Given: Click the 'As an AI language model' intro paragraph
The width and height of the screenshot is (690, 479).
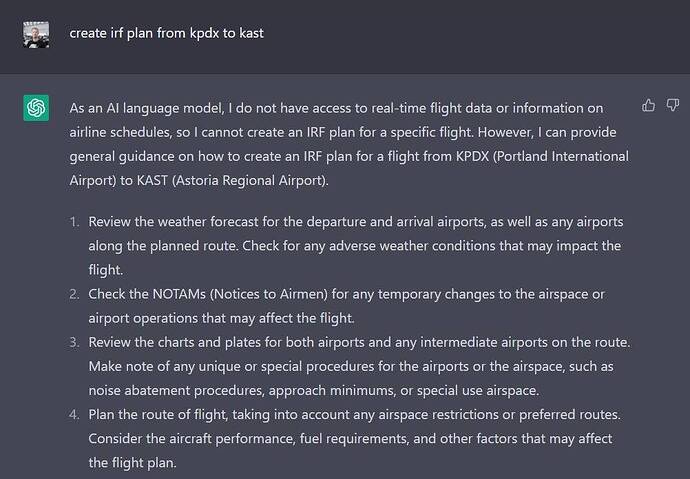Looking at the screenshot, I should click(349, 144).
